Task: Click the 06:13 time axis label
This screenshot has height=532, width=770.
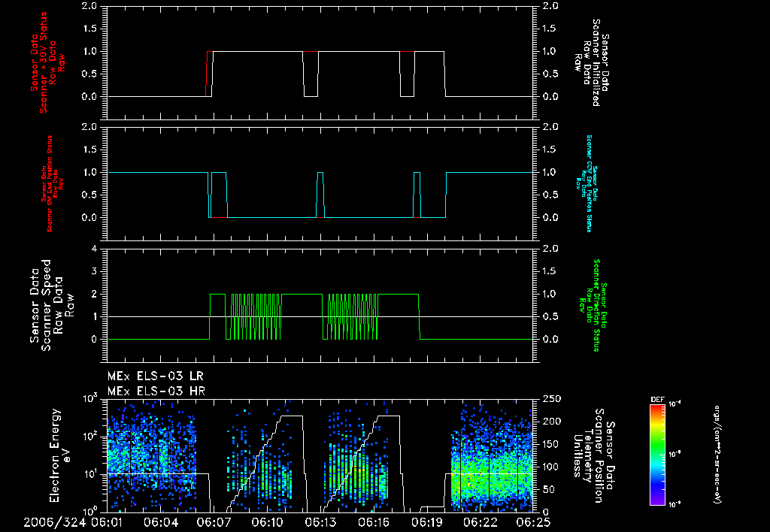Action: (x=320, y=522)
